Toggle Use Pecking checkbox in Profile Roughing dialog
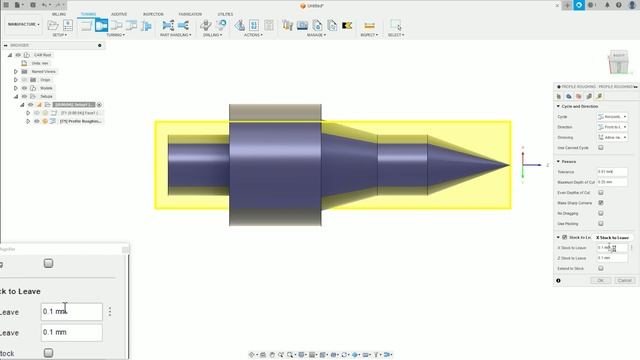The width and height of the screenshot is (640, 360). [601, 224]
